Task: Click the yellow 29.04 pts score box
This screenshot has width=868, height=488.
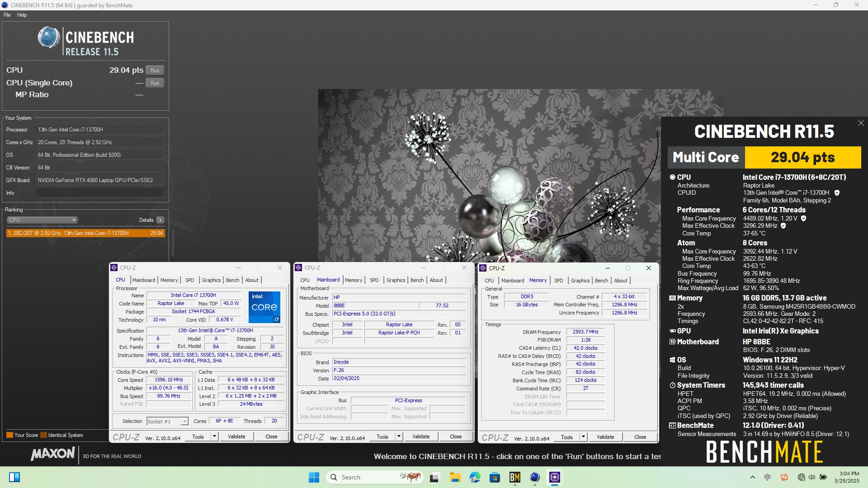Action: click(803, 157)
